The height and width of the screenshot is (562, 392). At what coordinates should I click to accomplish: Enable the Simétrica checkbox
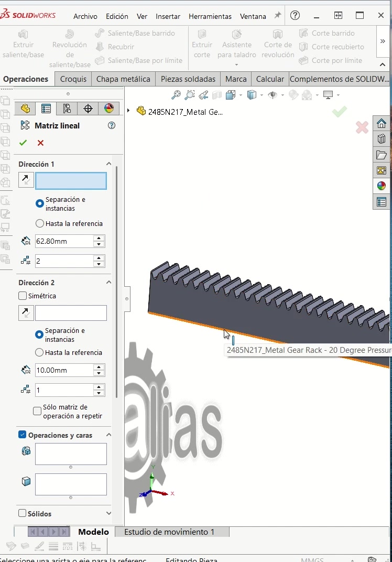point(23,296)
